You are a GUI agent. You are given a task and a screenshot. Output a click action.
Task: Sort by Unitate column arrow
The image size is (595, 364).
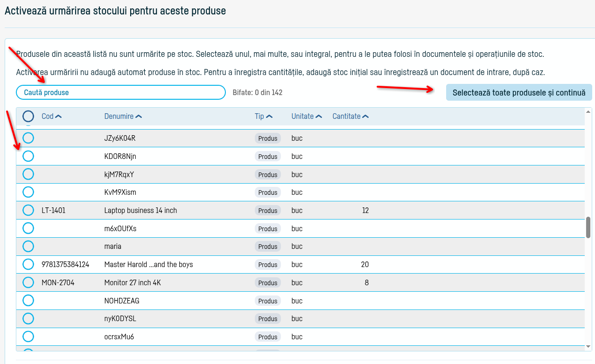click(319, 117)
